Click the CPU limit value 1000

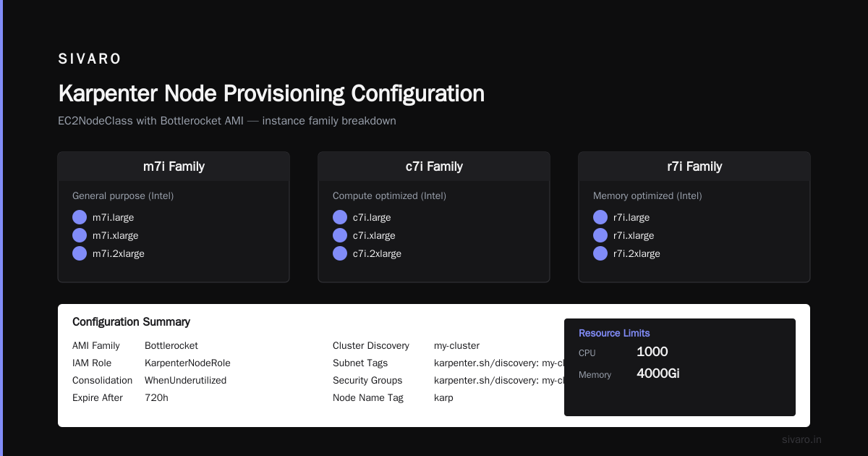652,352
